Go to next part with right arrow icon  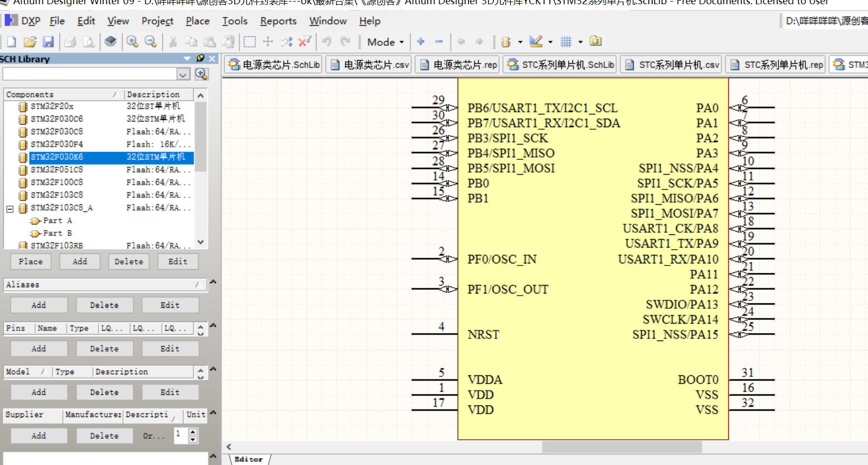point(479,42)
